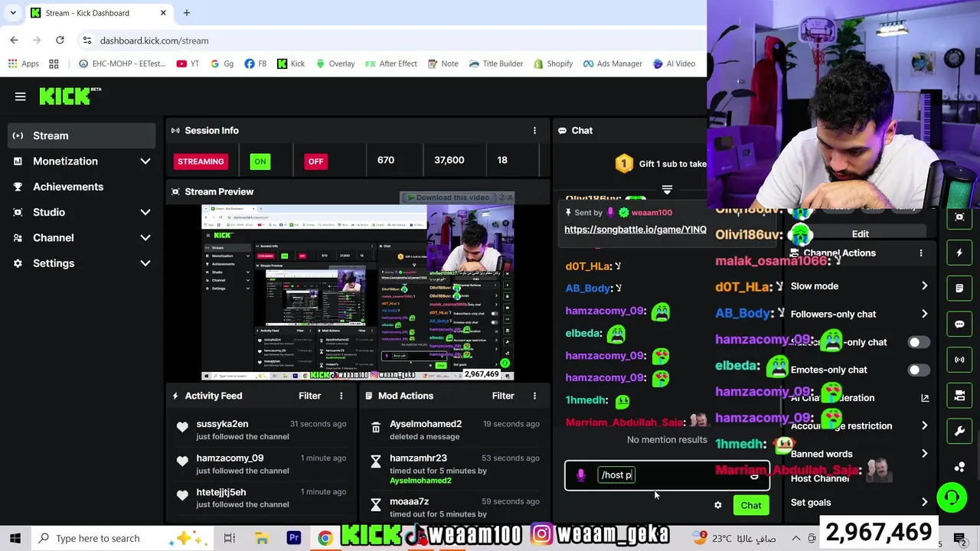This screenshot has width=980, height=551.
Task: Open Premiere Pro from the taskbar
Action: click(294, 538)
